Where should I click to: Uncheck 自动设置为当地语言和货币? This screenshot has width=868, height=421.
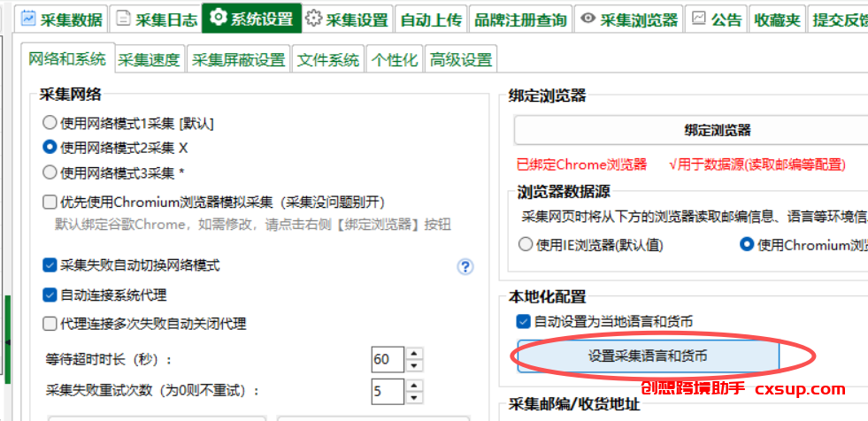coord(524,321)
